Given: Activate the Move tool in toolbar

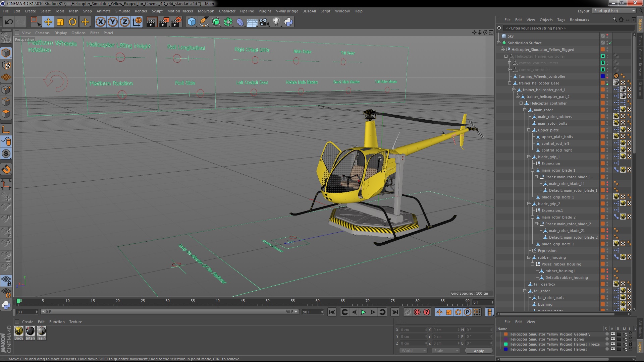Looking at the screenshot, I should (x=48, y=22).
